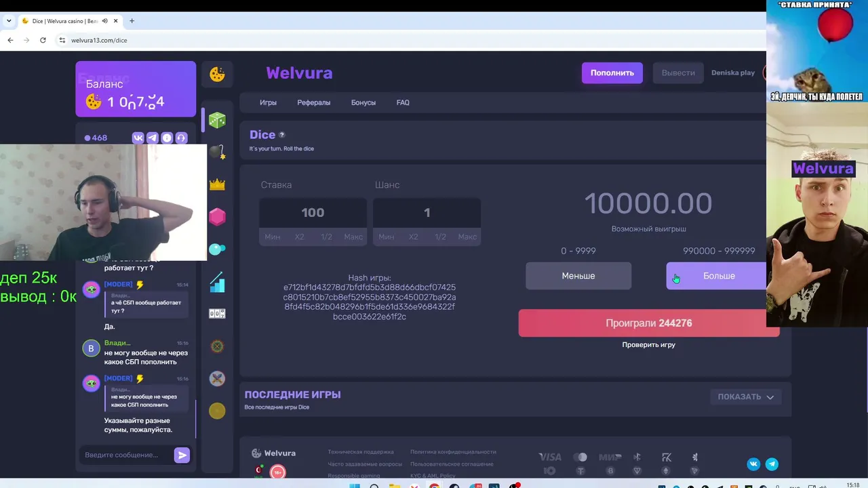Click the Проверить игру link
Image resolution: width=868 pixels, height=488 pixels.
click(x=649, y=345)
